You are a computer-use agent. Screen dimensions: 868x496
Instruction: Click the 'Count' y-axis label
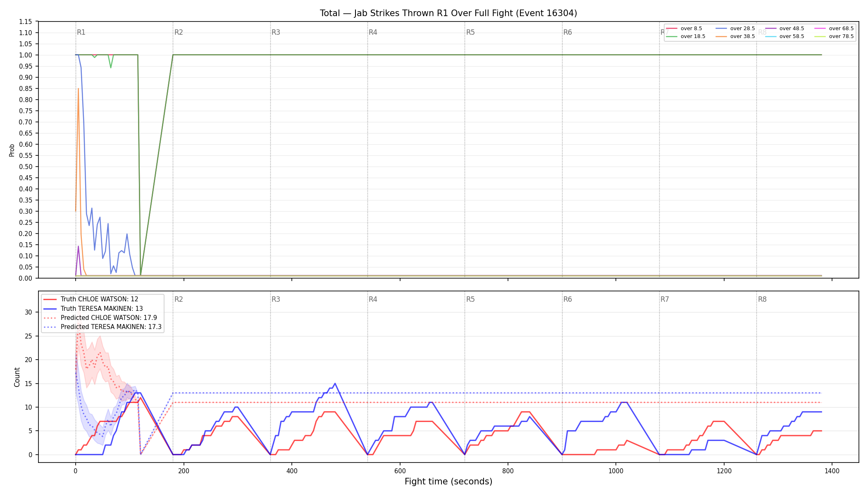point(17,377)
